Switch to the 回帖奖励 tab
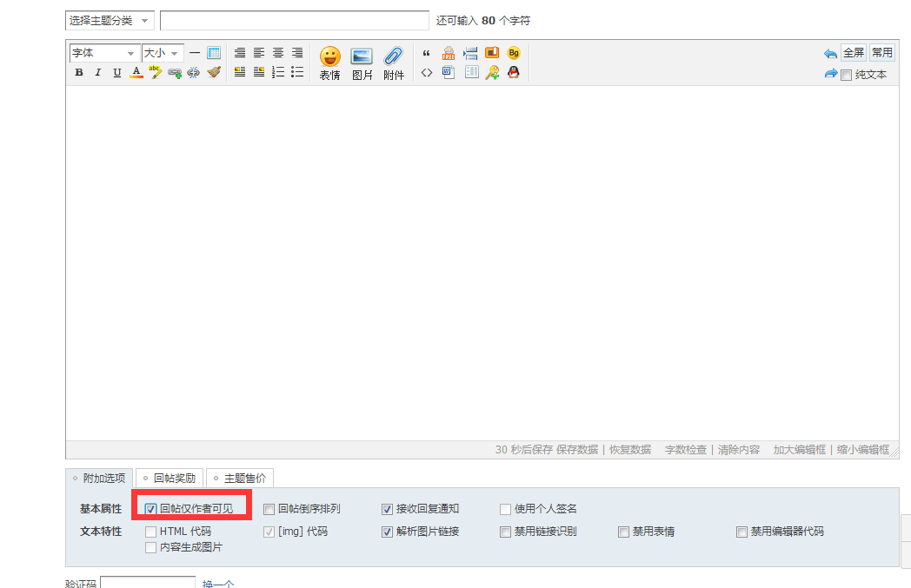This screenshot has height=588, width=911. point(170,479)
